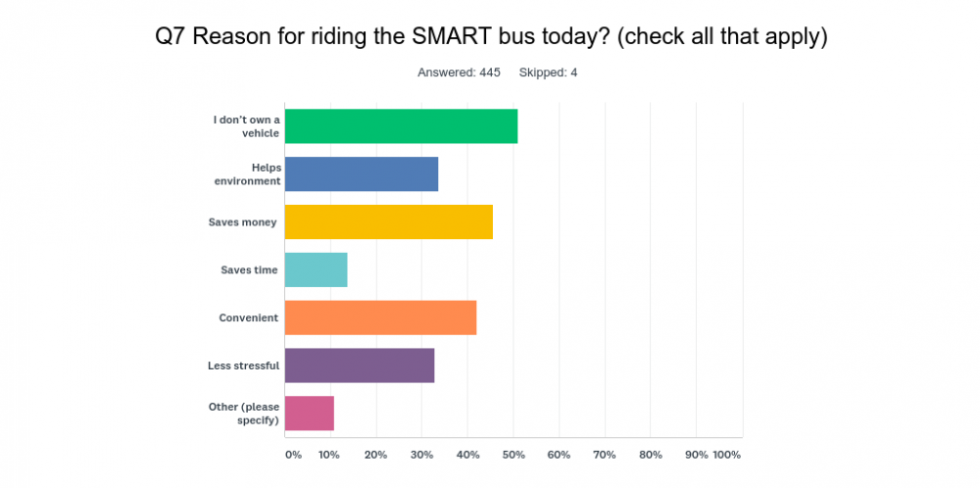
Task: Select the "Saves money" axis label
Action: 243,222
